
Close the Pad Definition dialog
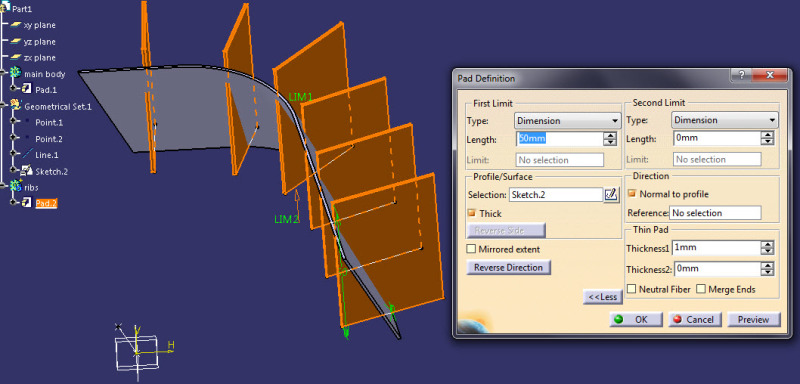coord(769,75)
